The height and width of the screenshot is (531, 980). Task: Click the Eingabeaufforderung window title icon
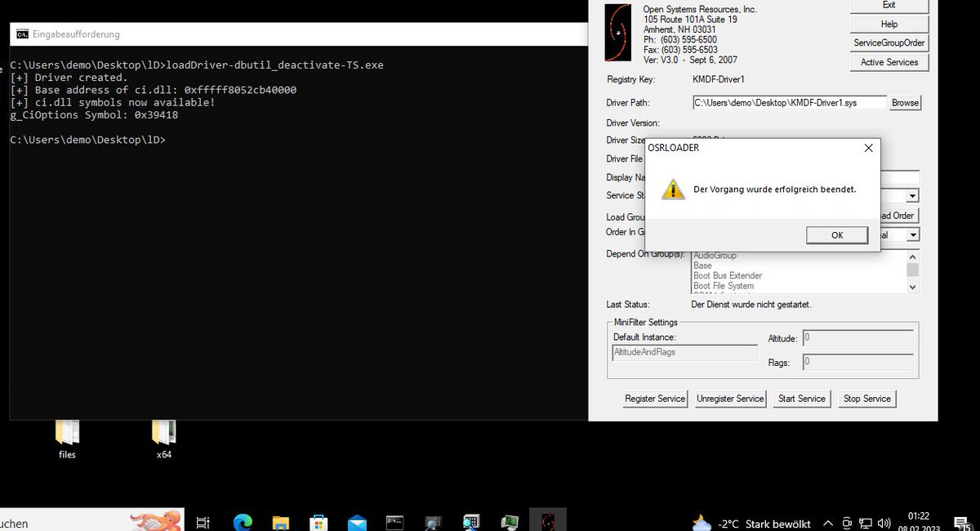click(20, 34)
